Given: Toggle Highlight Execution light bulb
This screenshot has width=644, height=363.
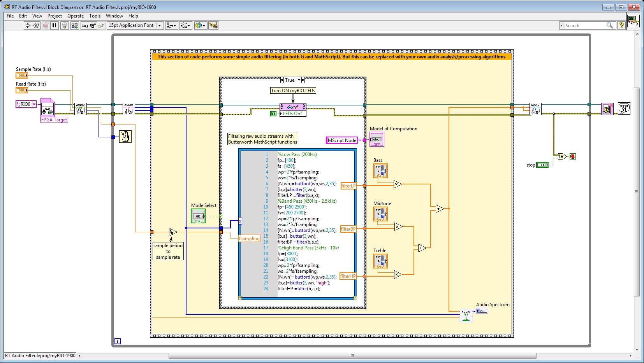Looking at the screenshot, I should (65, 26).
